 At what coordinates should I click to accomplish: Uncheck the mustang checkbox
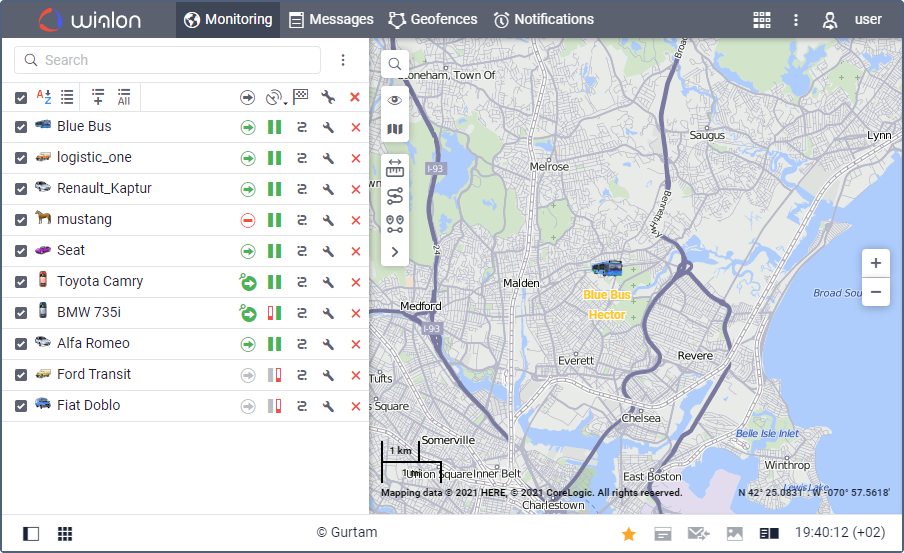[x=21, y=220]
